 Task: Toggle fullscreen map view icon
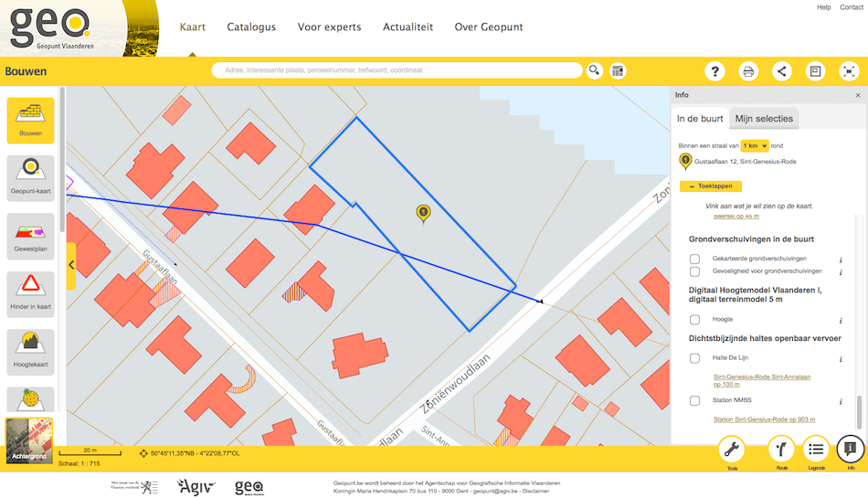(x=849, y=71)
